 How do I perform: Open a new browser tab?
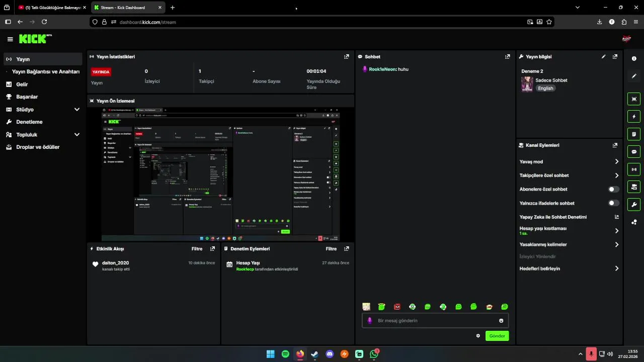click(x=173, y=8)
